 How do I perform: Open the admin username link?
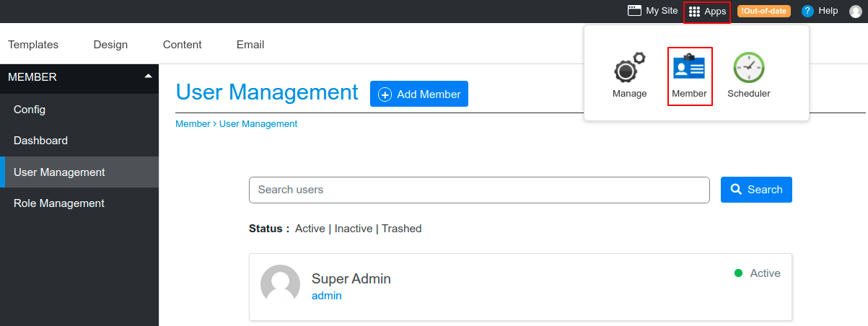(327, 296)
